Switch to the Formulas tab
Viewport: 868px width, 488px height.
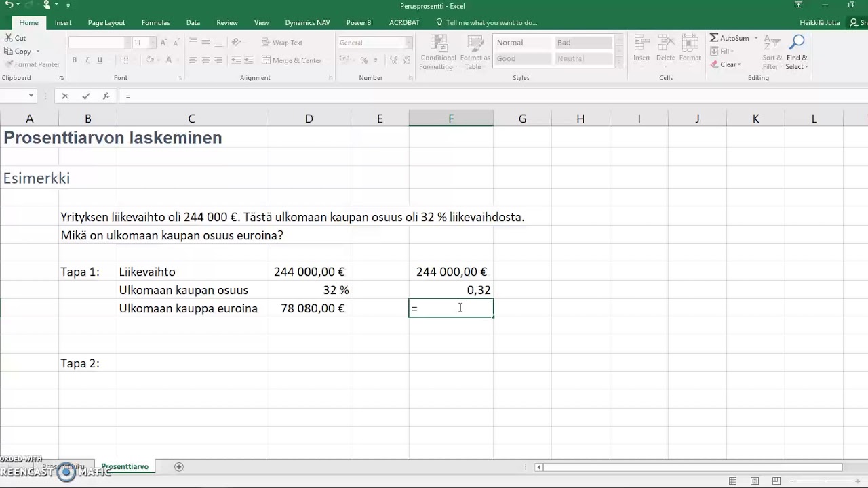tap(156, 22)
